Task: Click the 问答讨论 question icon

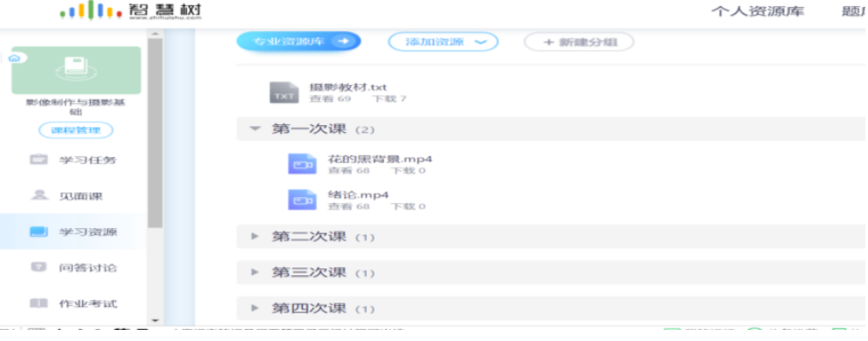Action: point(39,267)
